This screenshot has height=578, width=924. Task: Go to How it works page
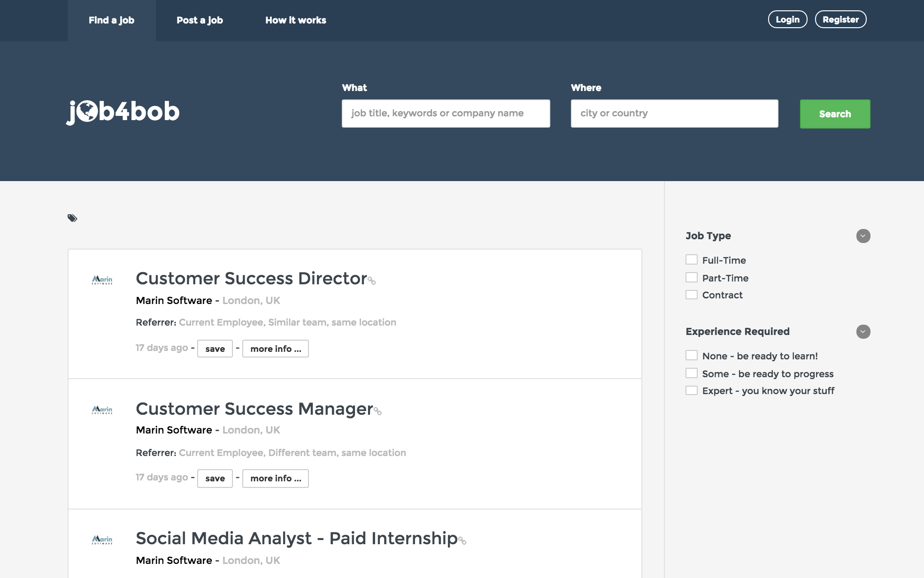coord(295,20)
